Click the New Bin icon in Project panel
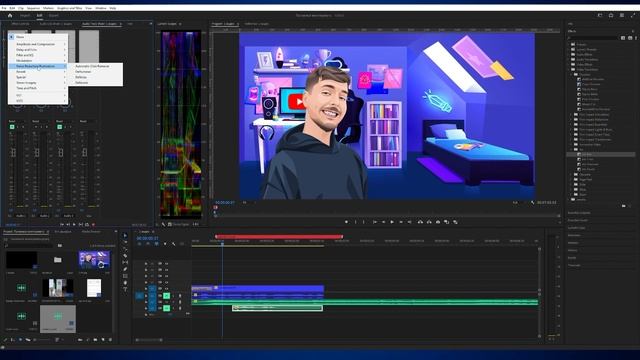Screen dimensions: 640x360 pos(95,340)
